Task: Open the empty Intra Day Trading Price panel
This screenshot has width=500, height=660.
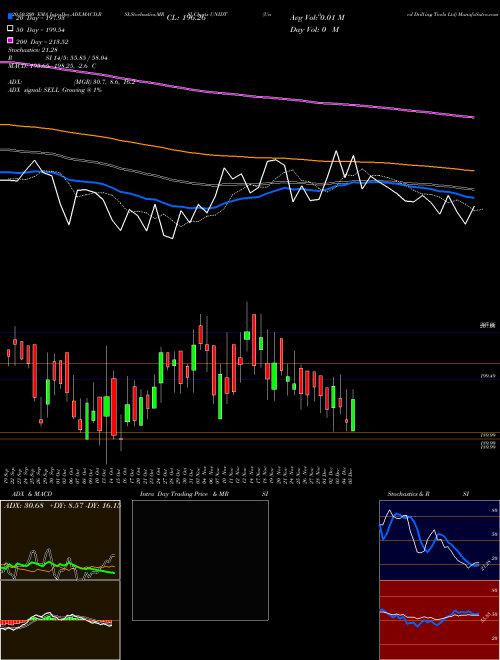Action: click(200, 560)
